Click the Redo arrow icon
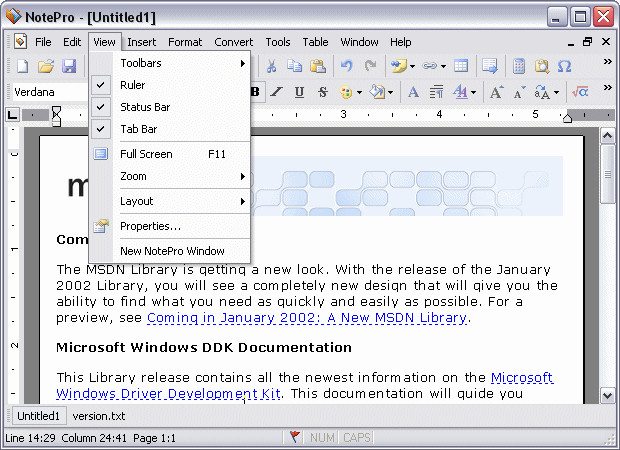 click(x=370, y=66)
